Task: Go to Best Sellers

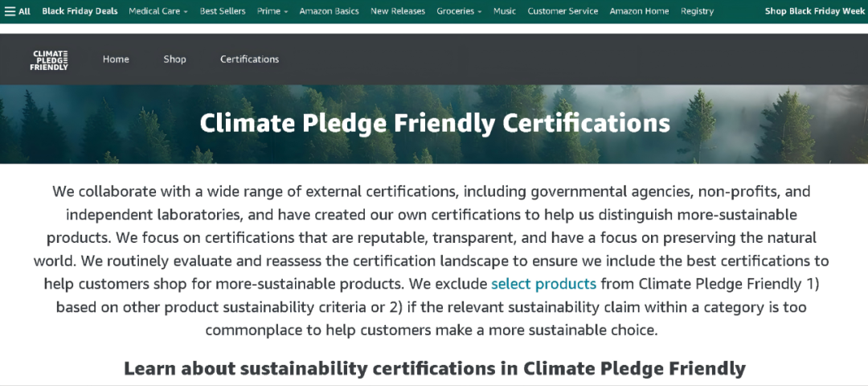Action: click(x=223, y=11)
